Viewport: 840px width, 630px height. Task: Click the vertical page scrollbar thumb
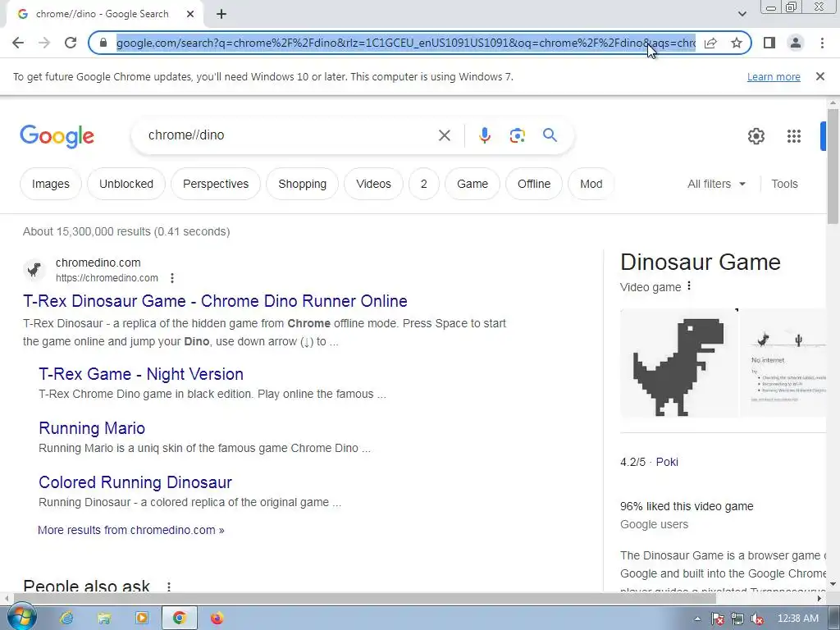[833, 166]
